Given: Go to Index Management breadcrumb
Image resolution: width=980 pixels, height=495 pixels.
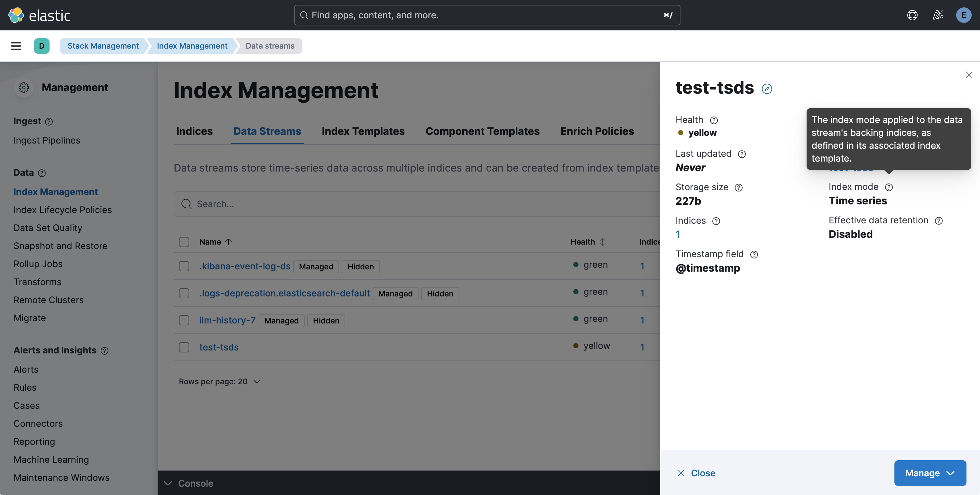Looking at the screenshot, I should 192,46.
